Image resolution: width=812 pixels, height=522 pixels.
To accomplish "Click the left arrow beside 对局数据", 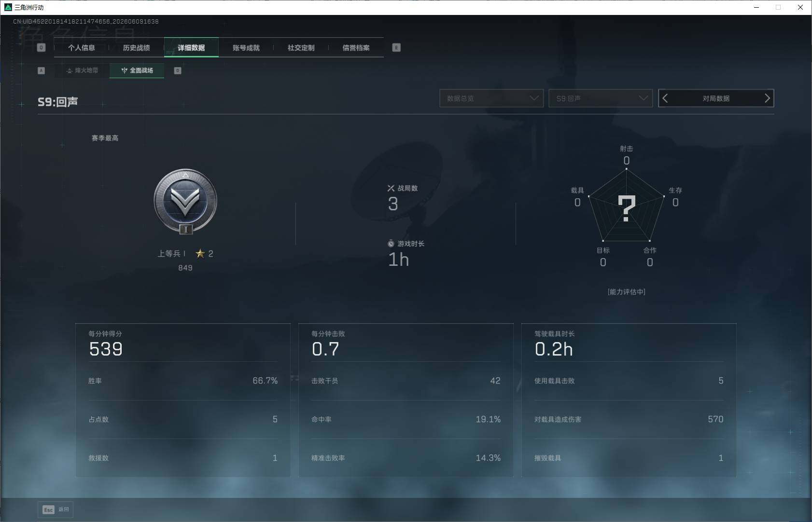I will tap(665, 98).
